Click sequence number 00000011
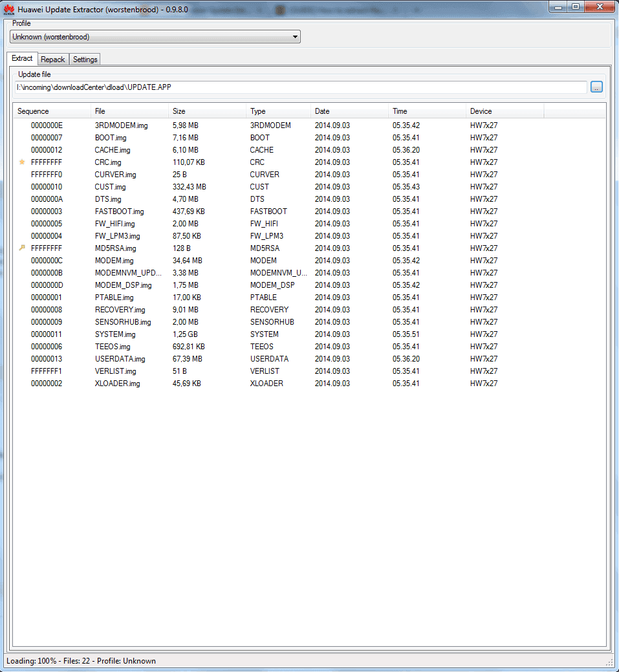The image size is (619, 672). [47, 334]
